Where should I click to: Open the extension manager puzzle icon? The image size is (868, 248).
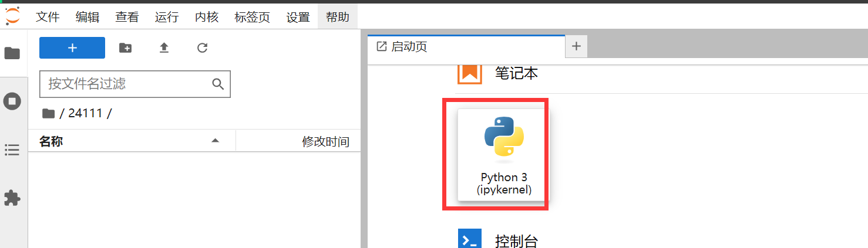[12, 198]
